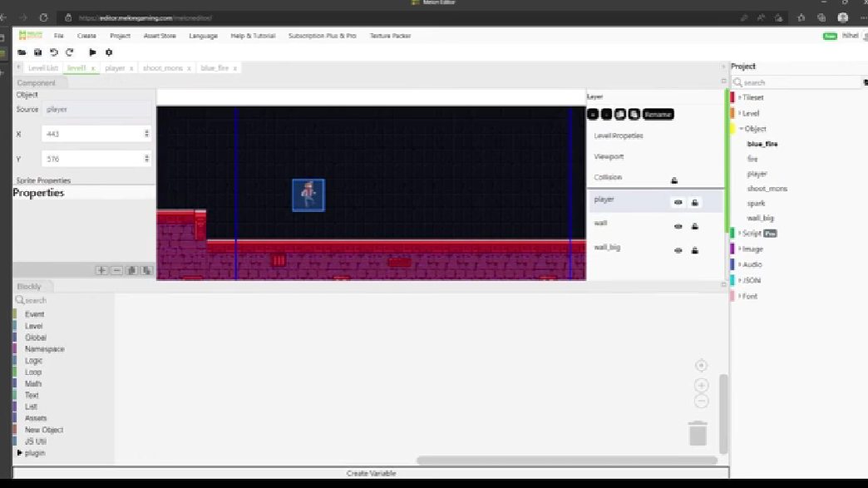This screenshot has height=488, width=868.
Task: Click the save project icon
Action: [37, 52]
